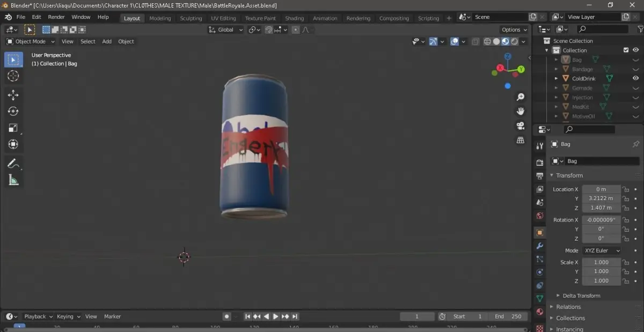This screenshot has width=644, height=332.
Task: Open Output properties tab icon
Action: [540, 175]
